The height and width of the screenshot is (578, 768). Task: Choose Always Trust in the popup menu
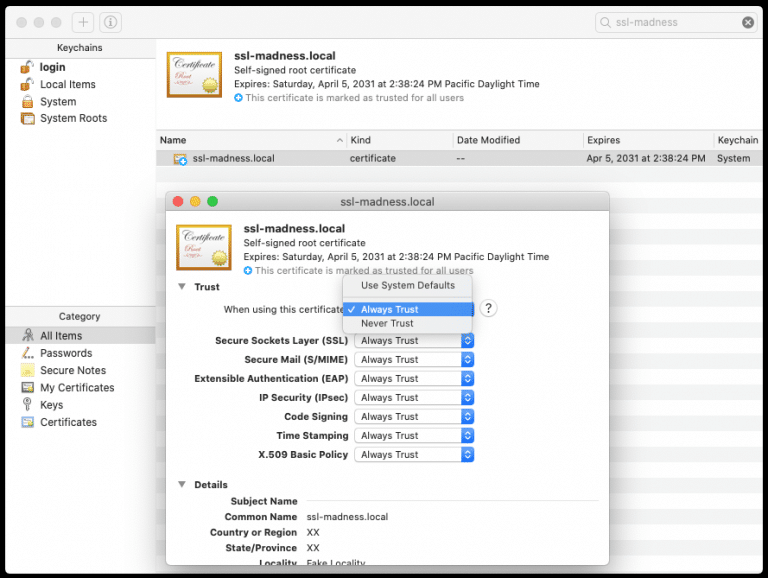[x=408, y=309]
